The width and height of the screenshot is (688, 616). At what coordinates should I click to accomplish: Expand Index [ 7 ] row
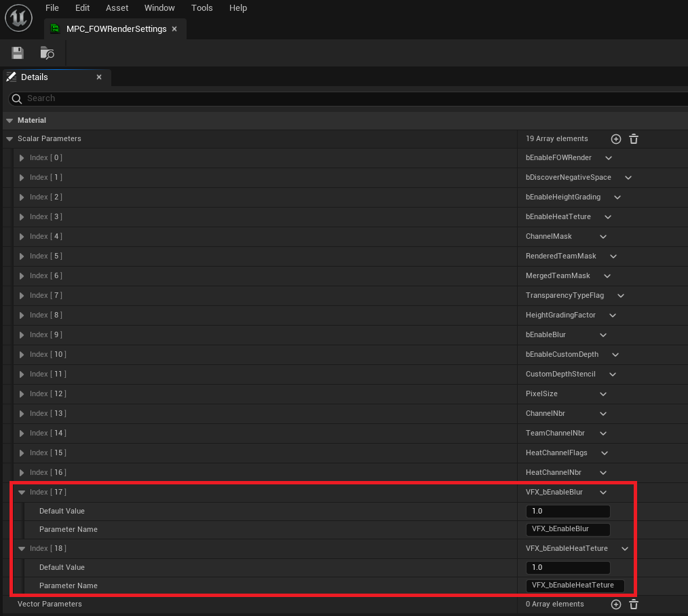point(22,296)
